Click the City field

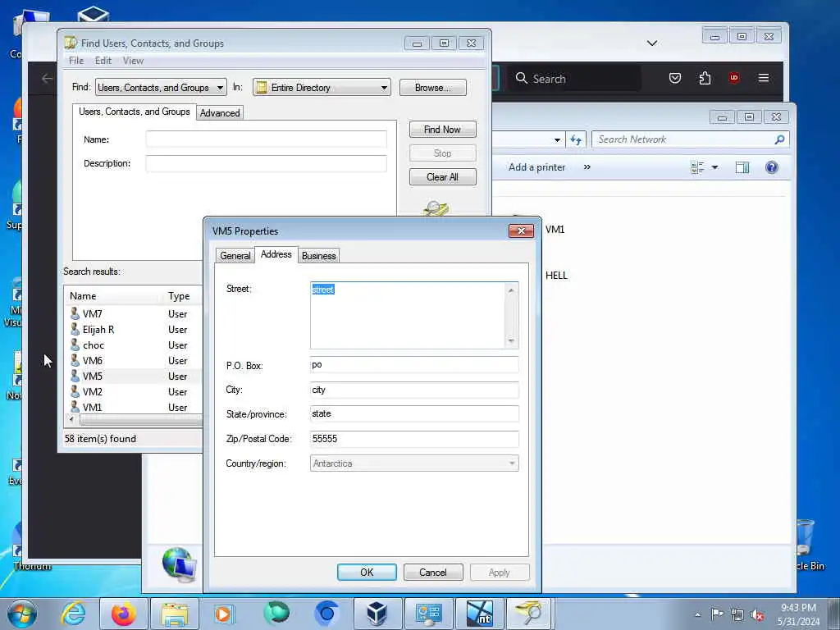click(414, 390)
